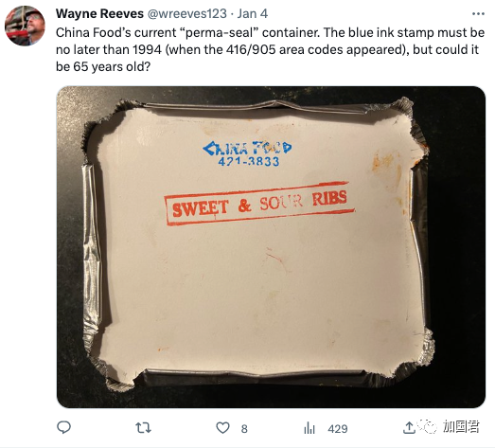Repost the tweet using the retweet arrows icon
The height and width of the screenshot is (448, 495).
[143, 428]
